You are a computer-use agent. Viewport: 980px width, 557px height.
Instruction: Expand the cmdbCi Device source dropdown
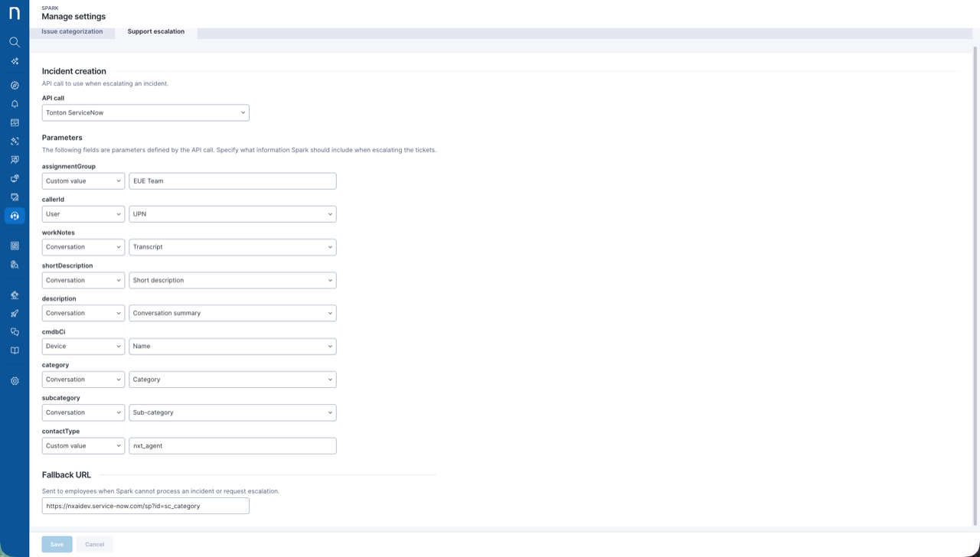83,347
